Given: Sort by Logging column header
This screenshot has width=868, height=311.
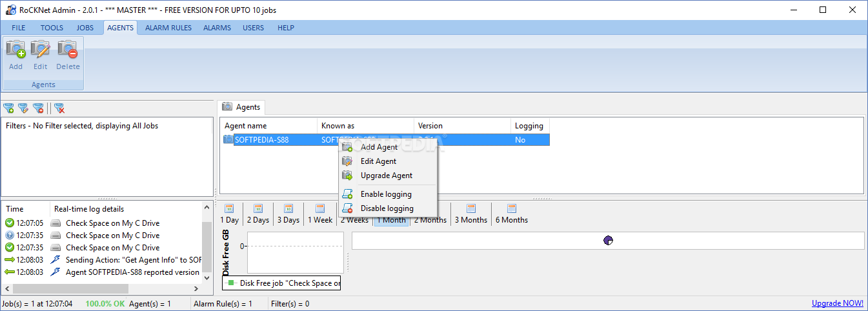Looking at the screenshot, I should (530, 126).
